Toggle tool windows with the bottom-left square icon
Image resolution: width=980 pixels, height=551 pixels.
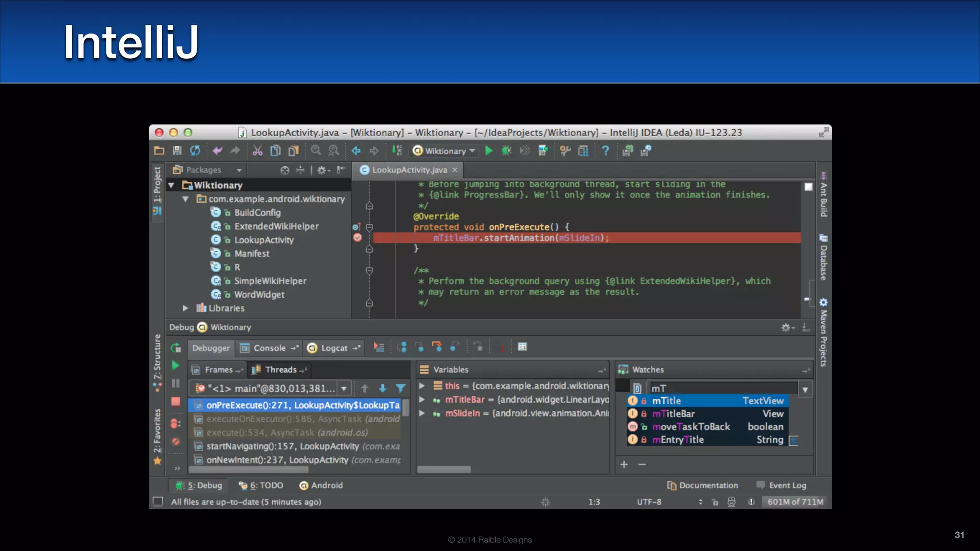157,502
